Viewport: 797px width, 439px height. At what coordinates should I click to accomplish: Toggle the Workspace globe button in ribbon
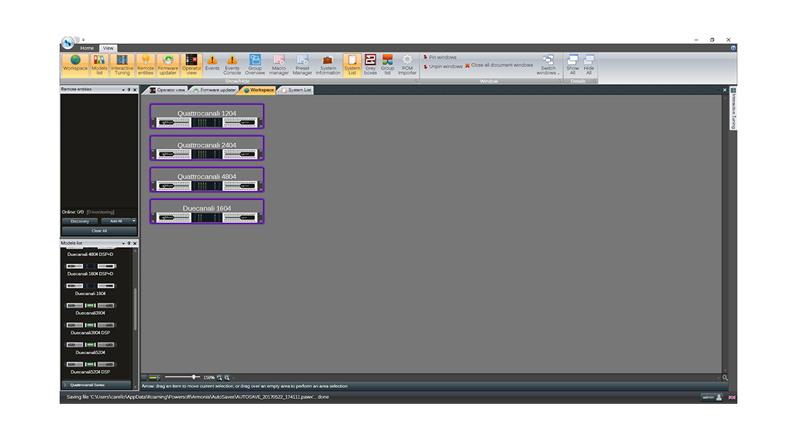(75, 65)
